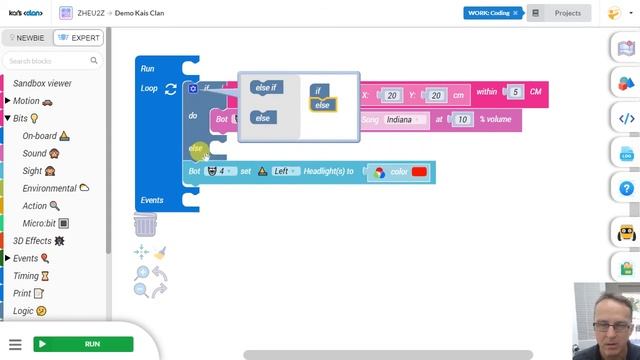Image resolution: width=640 pixels, height=360 pixels.
Task: Click the undo arrow icon
Action: (x=160, y=273)
